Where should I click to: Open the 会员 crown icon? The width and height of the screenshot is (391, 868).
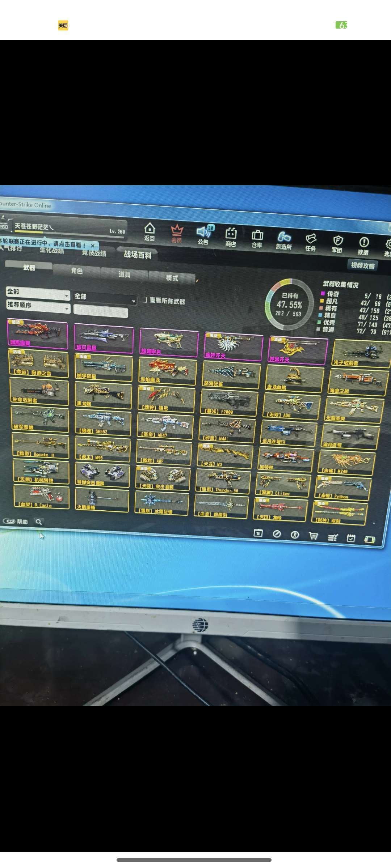click(177, 234)
